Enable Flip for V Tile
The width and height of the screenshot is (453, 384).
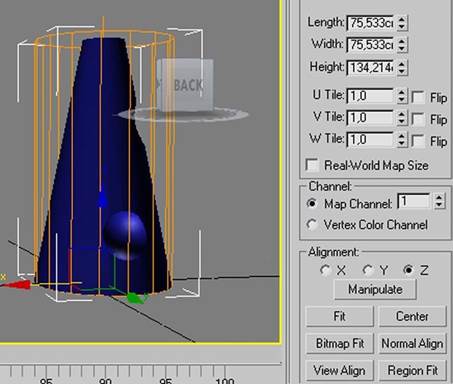click(418, 119)
